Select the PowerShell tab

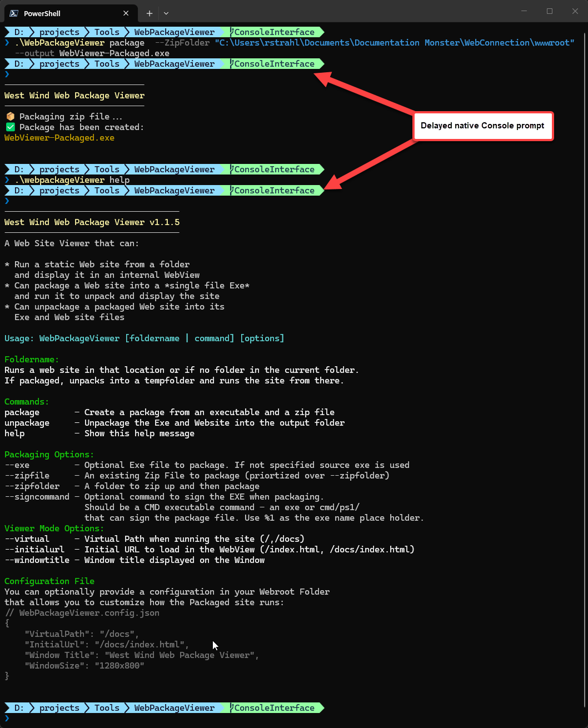[70, 13]
